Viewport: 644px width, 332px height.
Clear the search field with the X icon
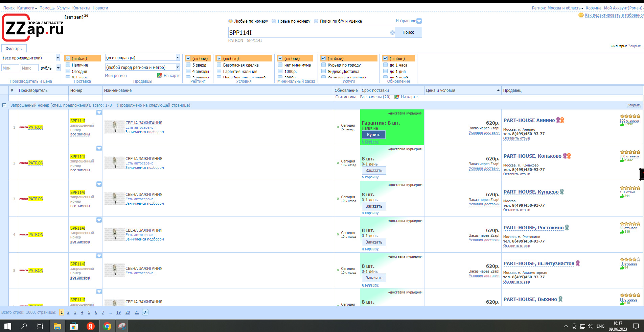pyautogui.click(x=392, y=33)
